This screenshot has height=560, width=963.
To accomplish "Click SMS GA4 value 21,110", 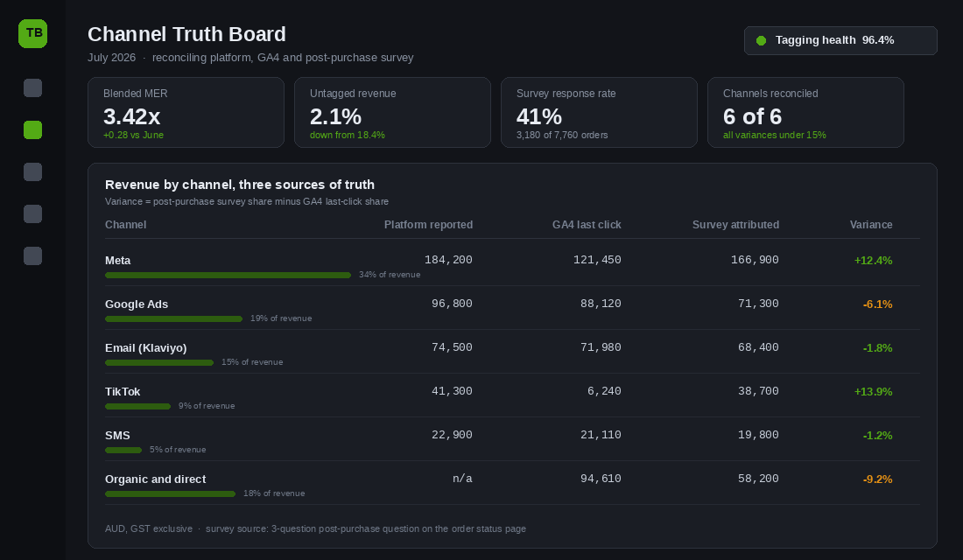I will click(601, 435).
